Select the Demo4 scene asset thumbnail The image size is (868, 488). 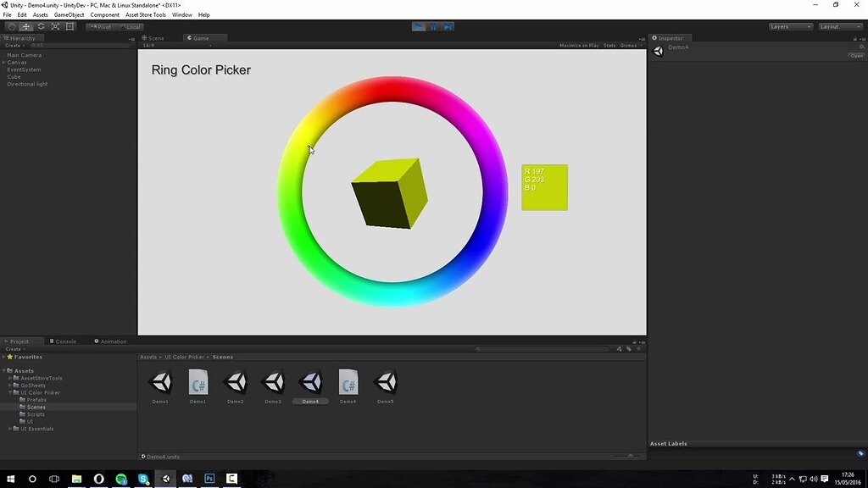tap(310, 383)
